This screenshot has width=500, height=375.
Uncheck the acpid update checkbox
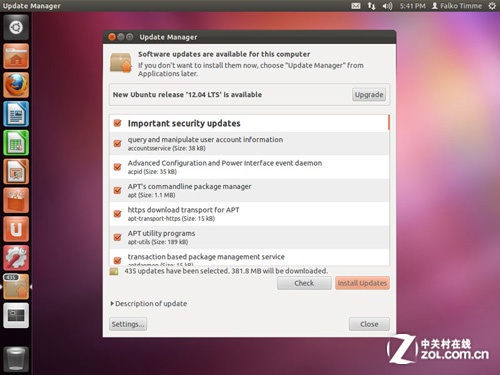117,167
